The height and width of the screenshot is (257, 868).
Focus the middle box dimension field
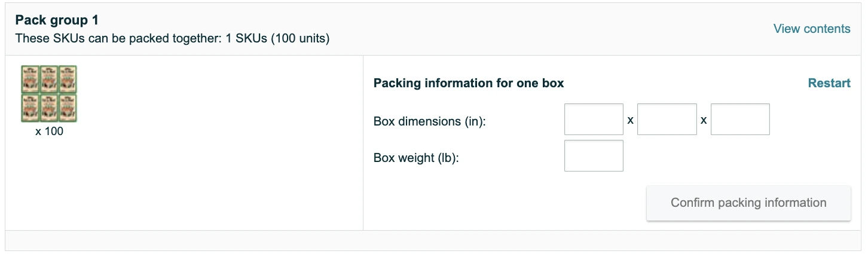pos(667,120)
